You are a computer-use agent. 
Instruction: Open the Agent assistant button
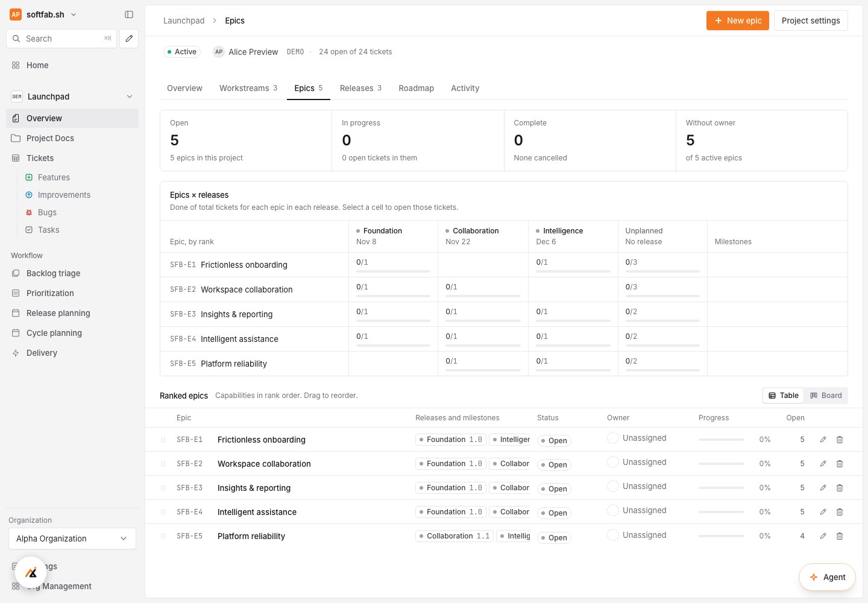tap(827, 577)
